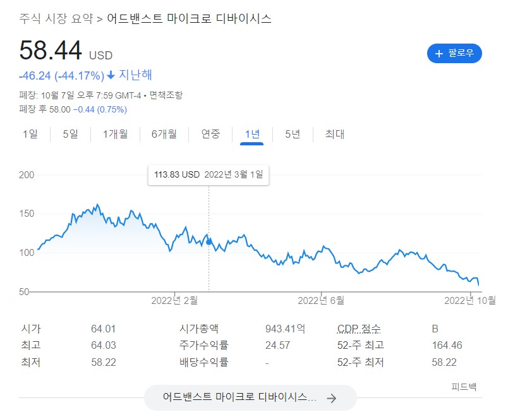Open the 연중 range tab
Image resolution: width=532 pixels, height=412 pixels.
click(210, 134)
